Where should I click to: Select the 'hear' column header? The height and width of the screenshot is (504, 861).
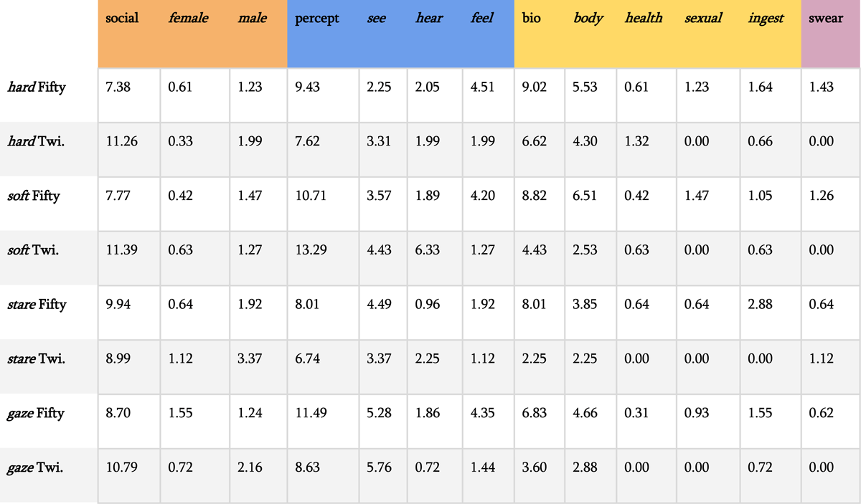(429, 19)
